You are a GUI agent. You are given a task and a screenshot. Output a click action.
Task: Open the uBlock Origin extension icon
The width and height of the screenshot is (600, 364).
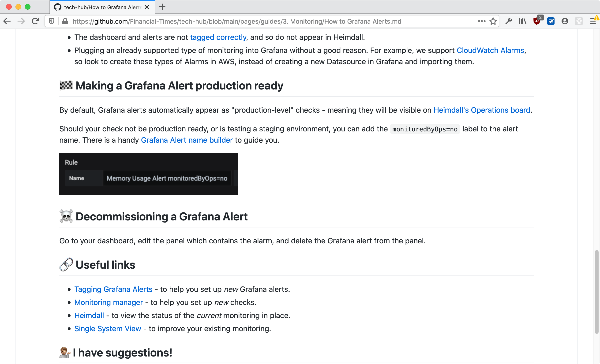pyautogui.click(x=536, y=21)
